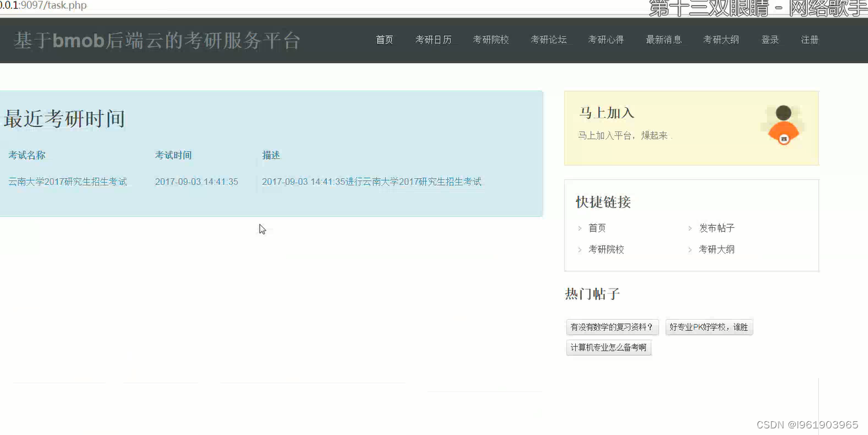Click exam time cell 2017-09-03 14:41:35
868x435 pixels.
click(196, 181)
